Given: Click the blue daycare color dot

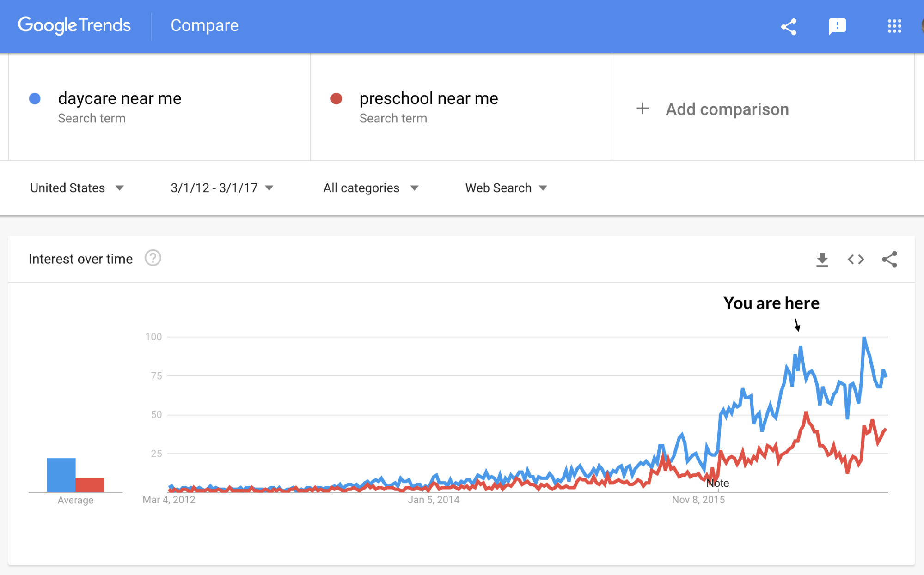Looking at the screenshot, I should point(35,98).
